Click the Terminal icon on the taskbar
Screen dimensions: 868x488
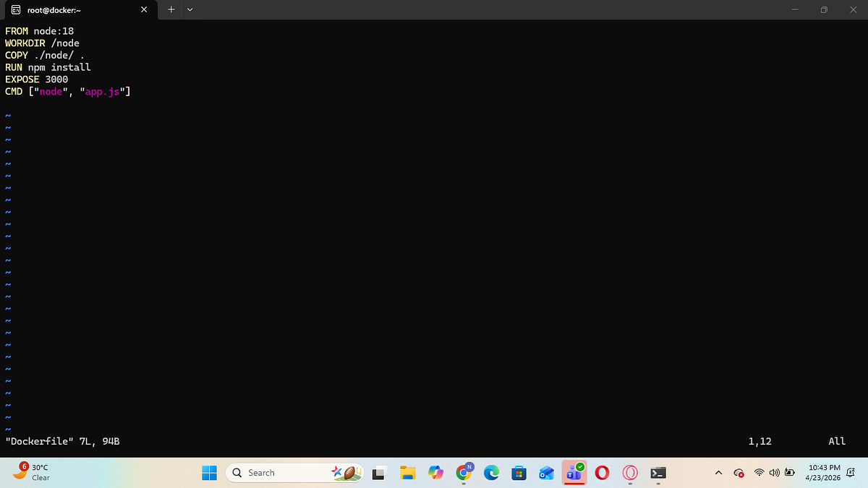point(658,473)
